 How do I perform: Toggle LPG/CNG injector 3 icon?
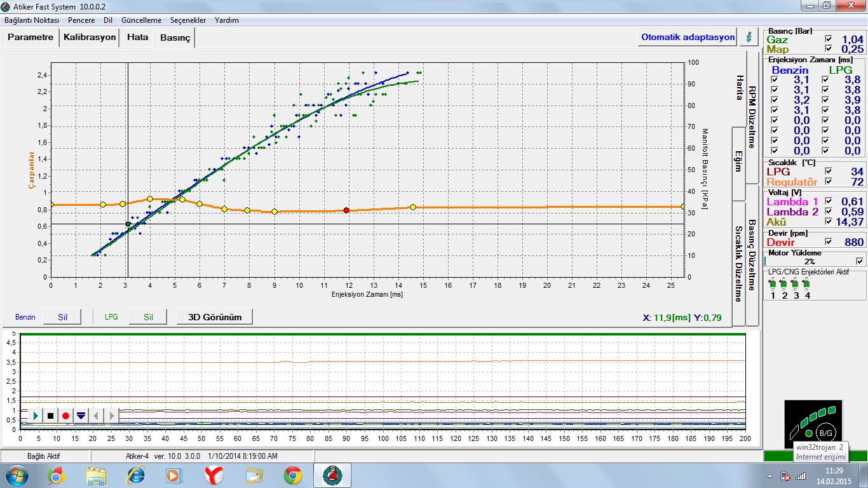point(796,283)
